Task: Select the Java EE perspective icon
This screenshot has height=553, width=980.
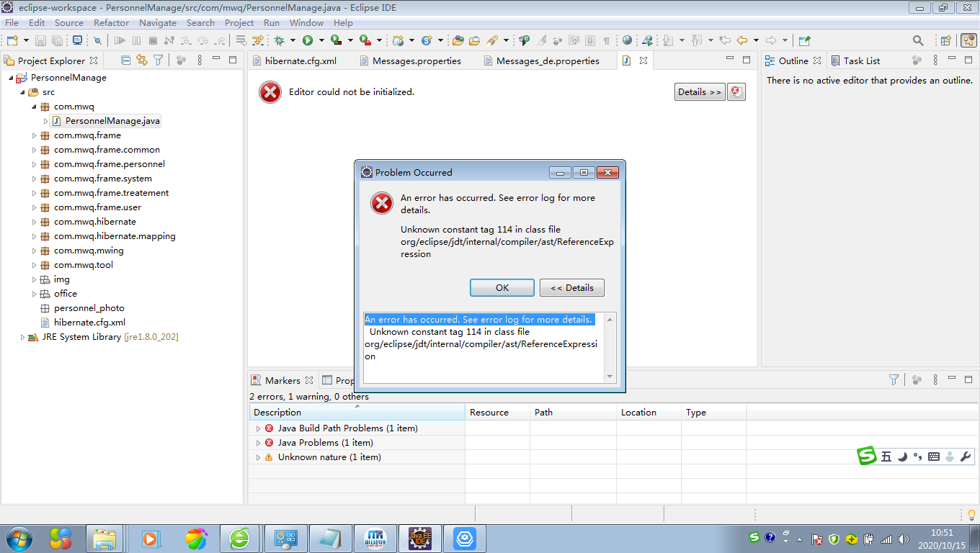Action: (968, 40)
